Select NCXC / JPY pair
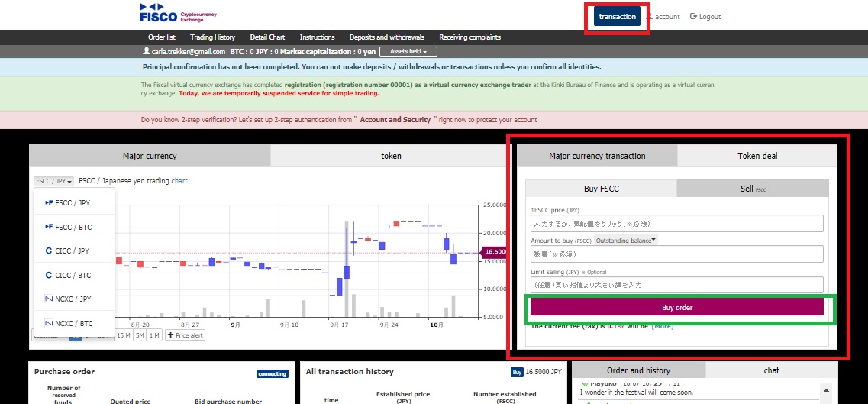 pyautogui.click(x=74, y=299)
